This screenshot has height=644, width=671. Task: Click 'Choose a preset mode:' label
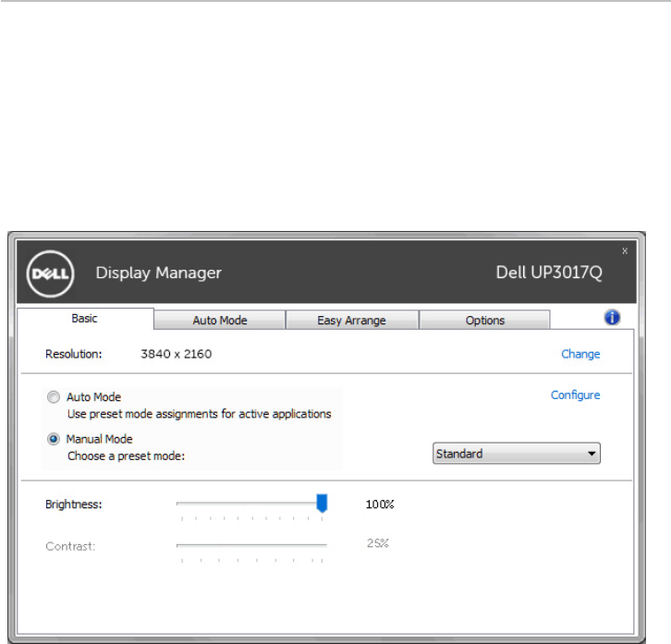(x=127, y=456)
